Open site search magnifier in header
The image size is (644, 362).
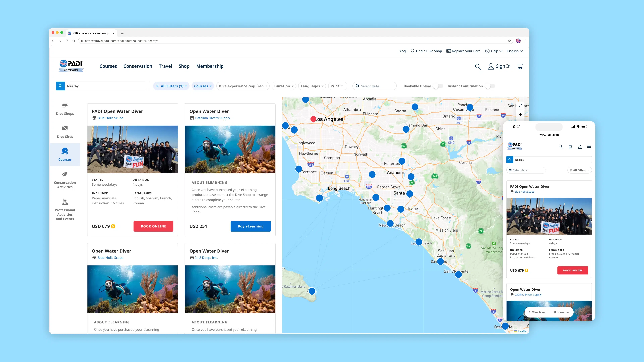coord(478,66)
